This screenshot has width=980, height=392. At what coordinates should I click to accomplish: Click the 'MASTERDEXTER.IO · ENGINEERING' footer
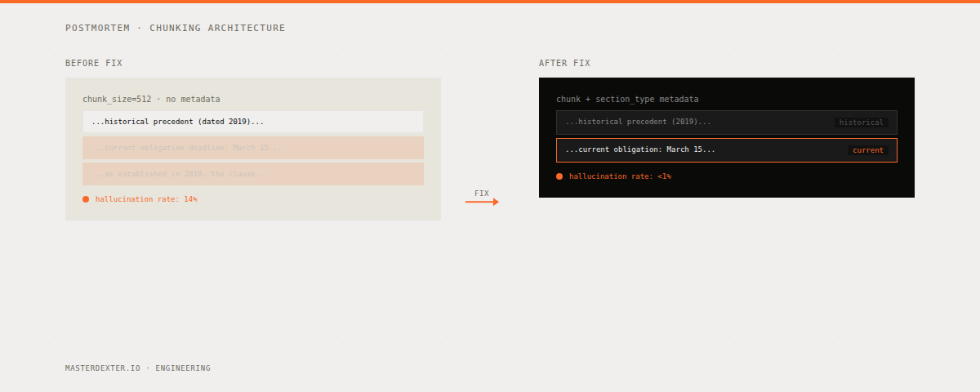coord(138,368)
